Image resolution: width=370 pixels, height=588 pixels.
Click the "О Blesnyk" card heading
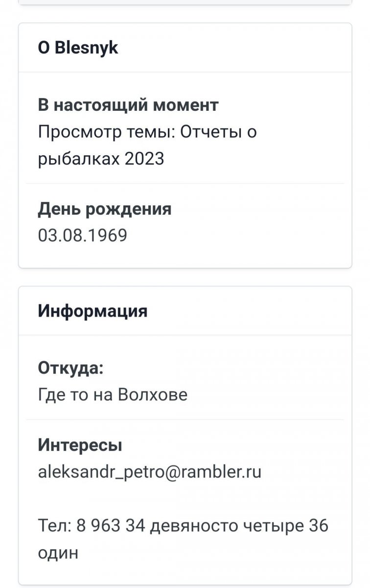point(78,48)
